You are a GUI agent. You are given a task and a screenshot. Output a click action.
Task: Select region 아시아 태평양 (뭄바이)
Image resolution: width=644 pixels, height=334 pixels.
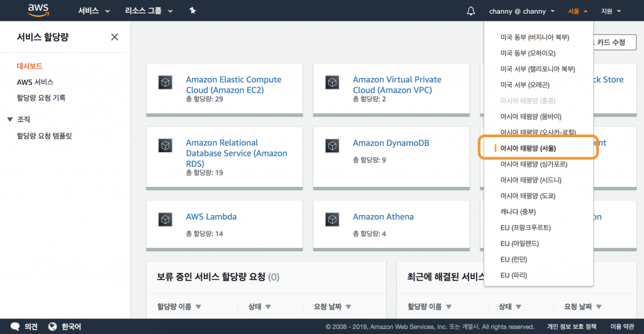(531, 116)
